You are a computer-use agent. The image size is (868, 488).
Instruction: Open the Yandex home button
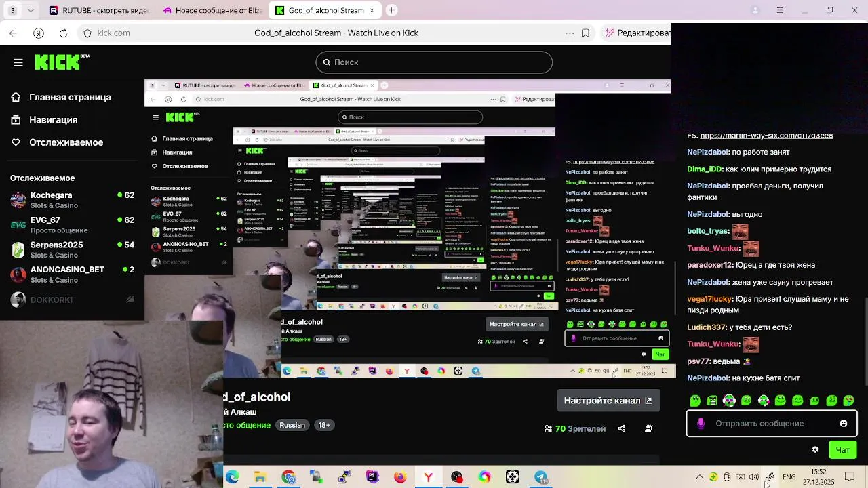[x=39, y=33]
